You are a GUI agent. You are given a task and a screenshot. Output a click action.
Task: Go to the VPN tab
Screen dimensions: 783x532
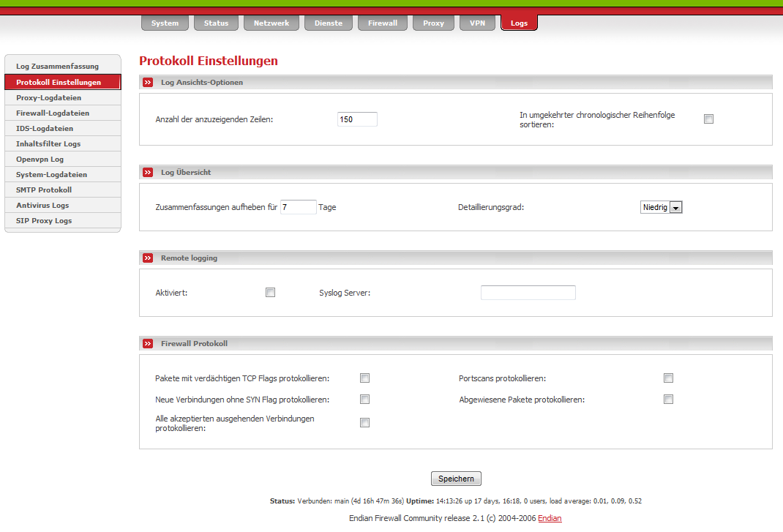pyautogui.click(x=477, y=23)
